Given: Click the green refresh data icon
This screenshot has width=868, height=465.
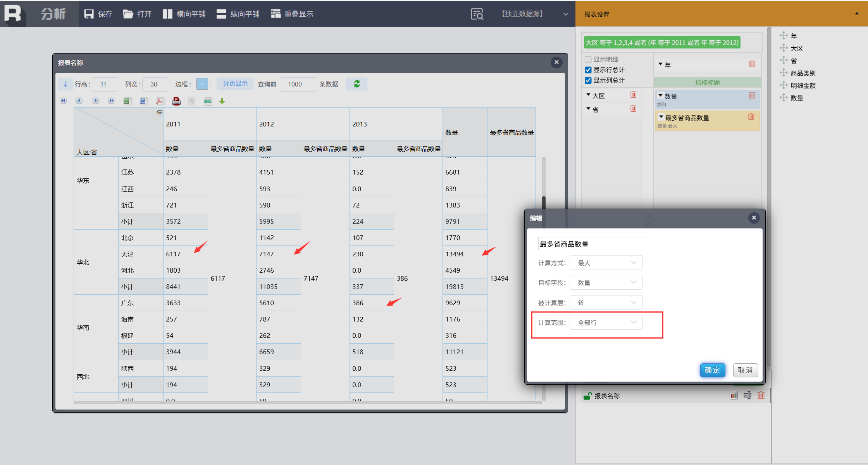Looking at the screenshot, I should [x=357, y=84].
